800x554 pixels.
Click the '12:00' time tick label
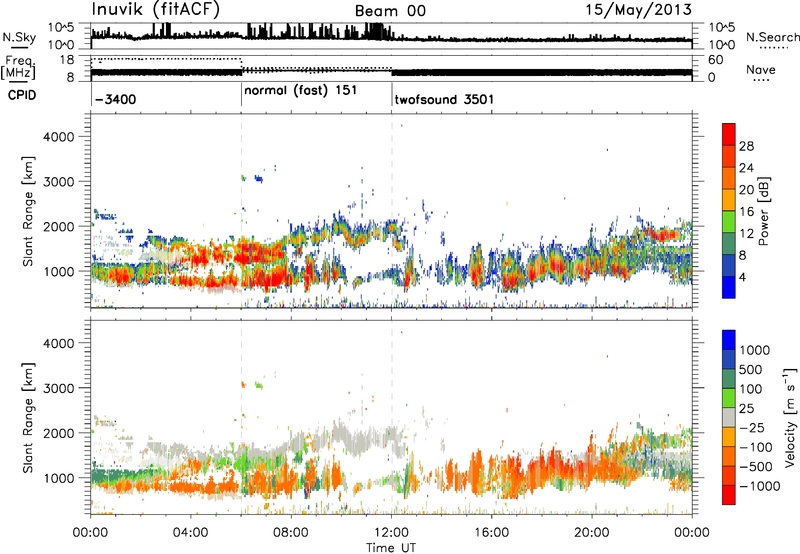click(x=391, y=533)
